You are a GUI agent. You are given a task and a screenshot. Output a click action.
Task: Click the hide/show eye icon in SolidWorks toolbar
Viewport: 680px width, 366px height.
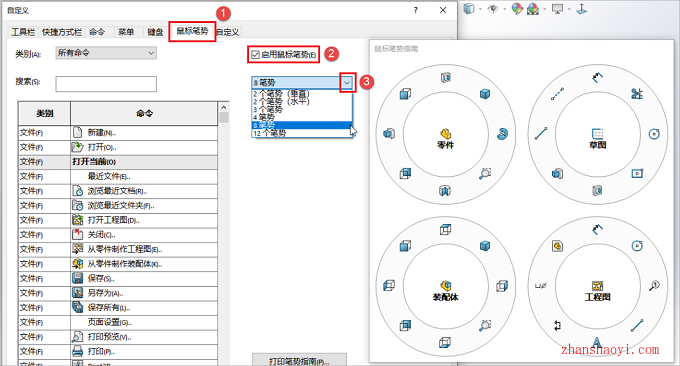pyautogui.click(x=493, y=9)
